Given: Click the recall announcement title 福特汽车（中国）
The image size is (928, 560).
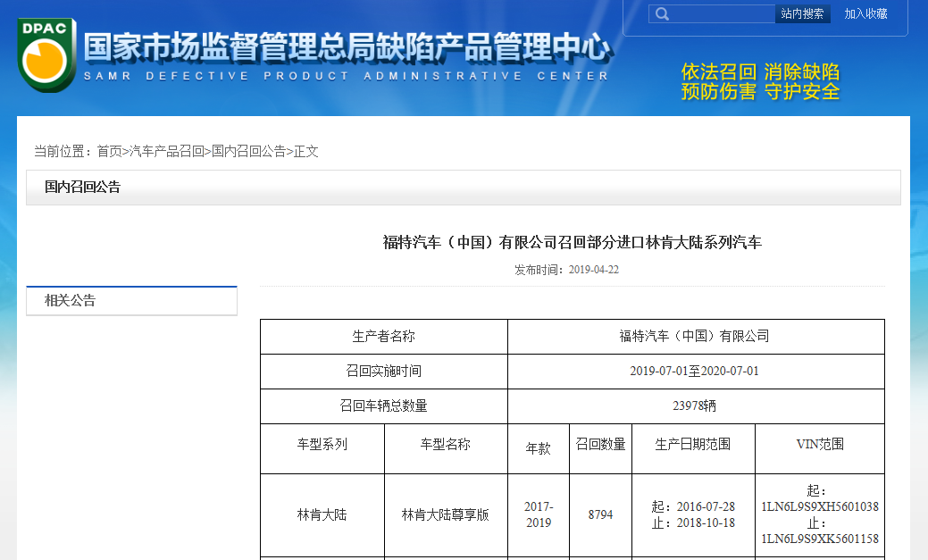Looking at the screenshot, I should click(573, 242).
